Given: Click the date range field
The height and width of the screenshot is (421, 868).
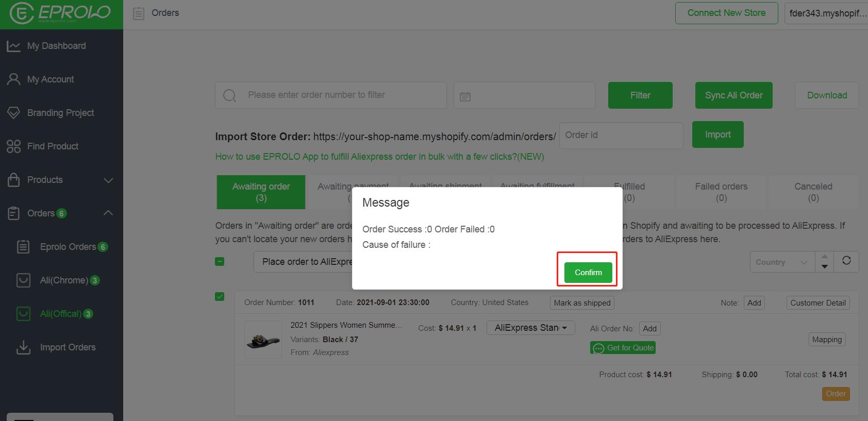Looking at the screenshot, I should (524, 95).
